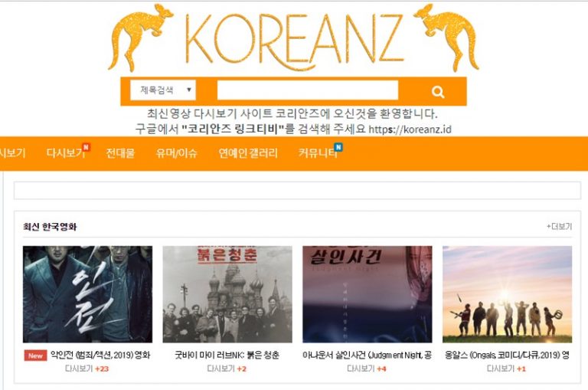Open the 연예인갤러리 menu item
The height and width of the screenshot is (390, 588).
coord(248,153)
